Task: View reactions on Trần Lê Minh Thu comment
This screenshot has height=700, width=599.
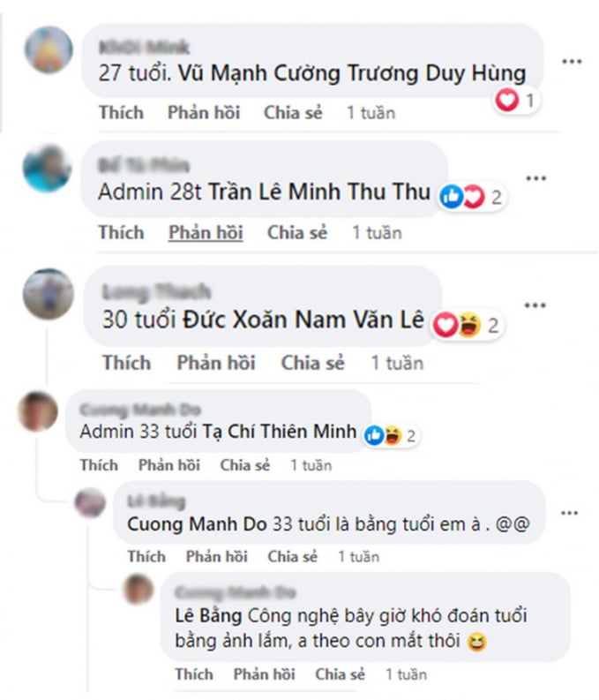Action: (x=471, y=197)
